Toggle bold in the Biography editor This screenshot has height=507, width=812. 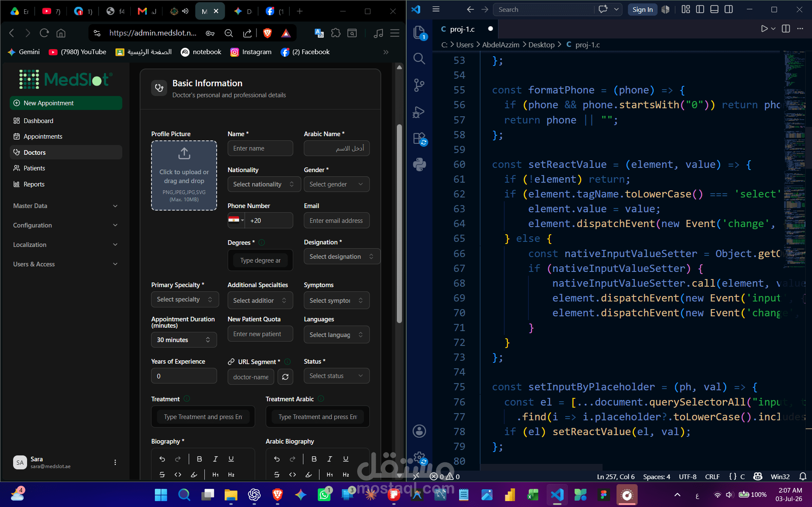tap(199, 459)
